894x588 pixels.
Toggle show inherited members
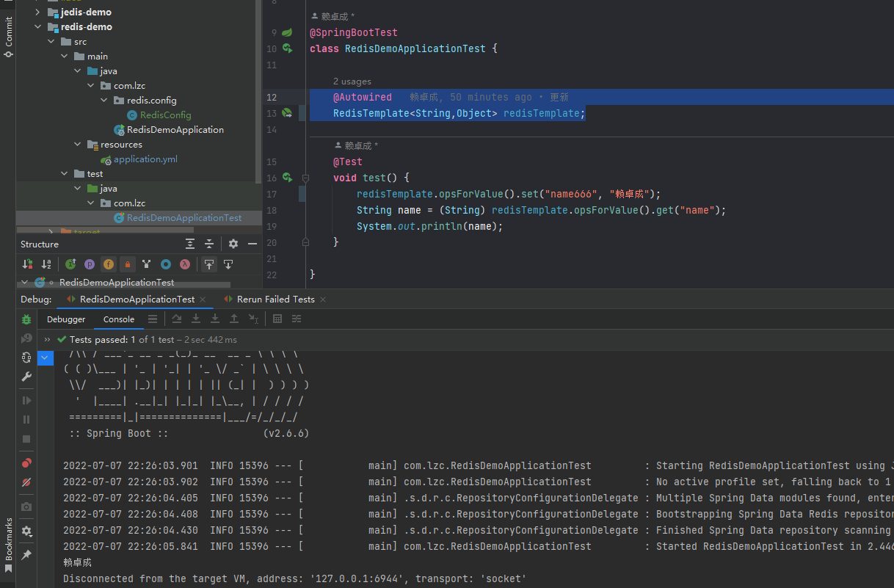click(70, 264)
